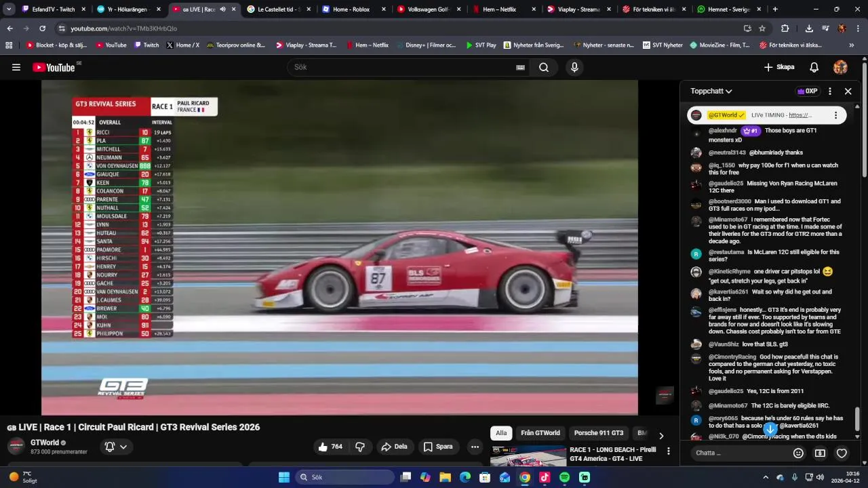Switch to the Home - Roblox tab

352,9
